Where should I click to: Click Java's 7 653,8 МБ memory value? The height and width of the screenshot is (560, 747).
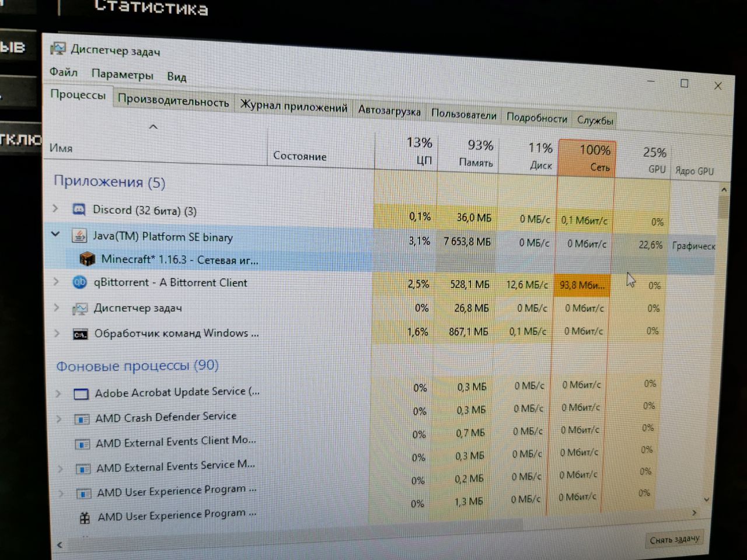(x=467, y=242)
